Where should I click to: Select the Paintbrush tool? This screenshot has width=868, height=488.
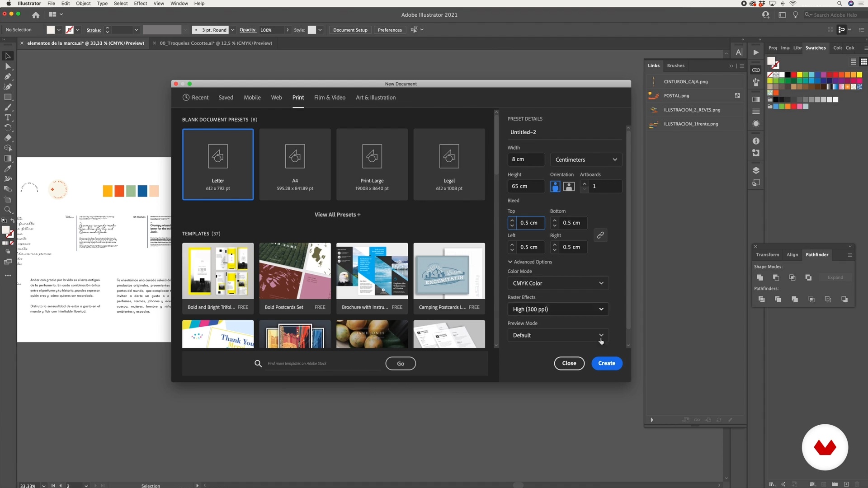pyautogui.click(x=8, y=108)
